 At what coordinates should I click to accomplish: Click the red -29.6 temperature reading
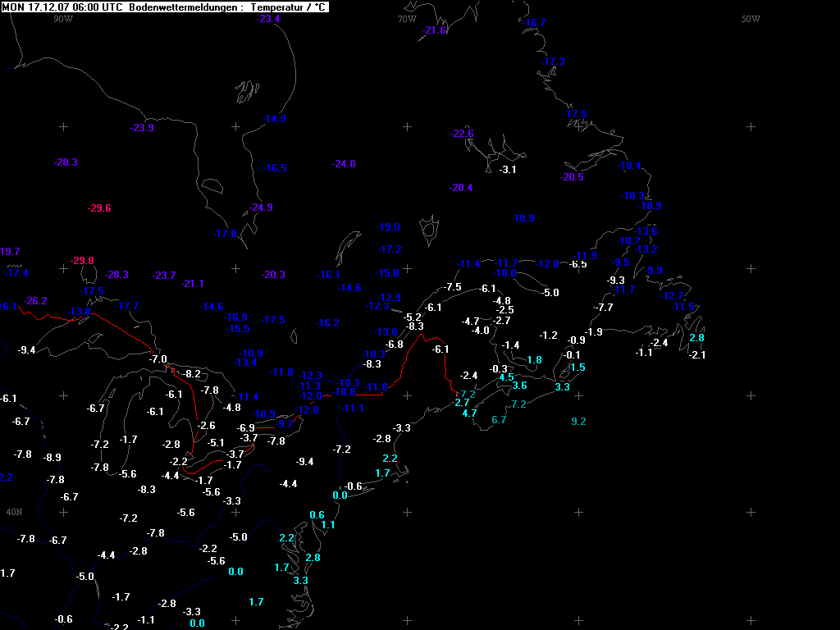pos(99,208)
